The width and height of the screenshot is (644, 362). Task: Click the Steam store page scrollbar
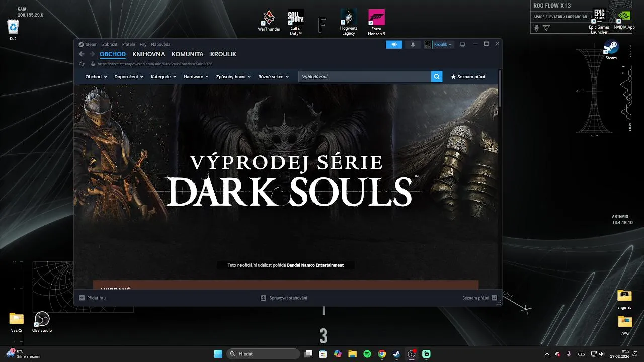click(500, 88)
